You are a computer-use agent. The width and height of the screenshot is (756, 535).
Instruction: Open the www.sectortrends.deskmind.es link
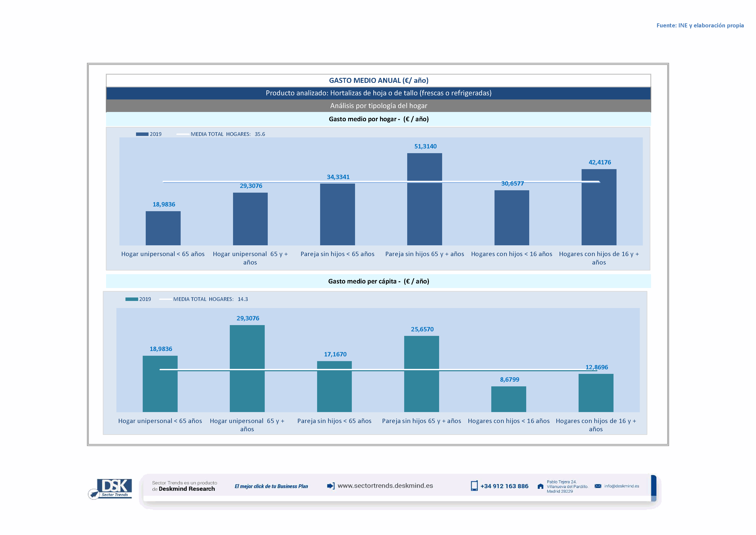click(x=385, y=486)
